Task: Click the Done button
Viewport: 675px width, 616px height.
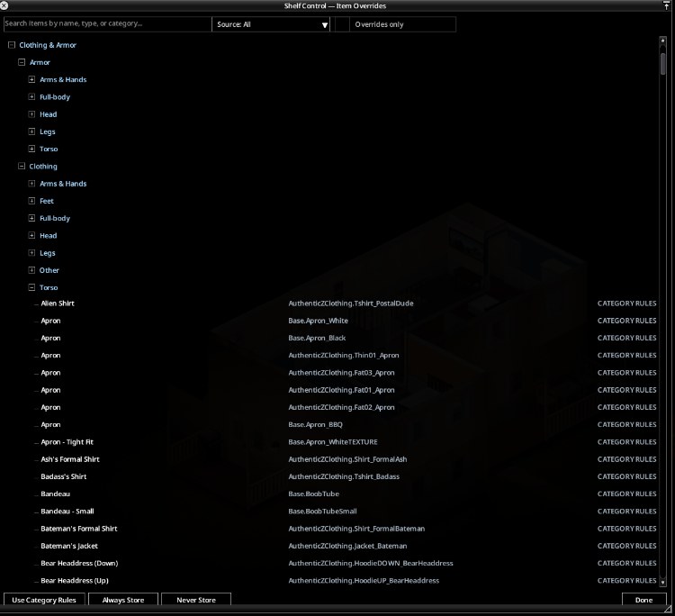Action: pos(644,600)
